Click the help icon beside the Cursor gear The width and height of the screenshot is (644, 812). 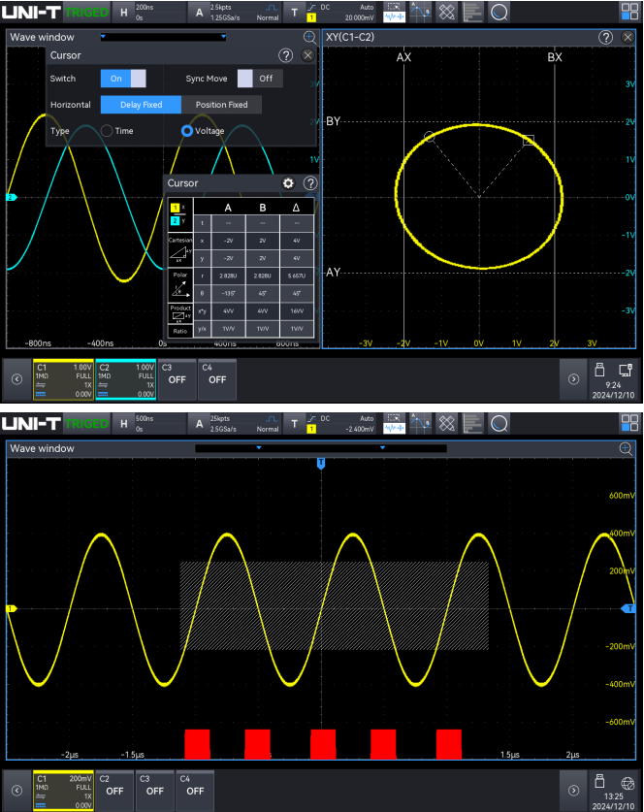[x=309, y=183]
